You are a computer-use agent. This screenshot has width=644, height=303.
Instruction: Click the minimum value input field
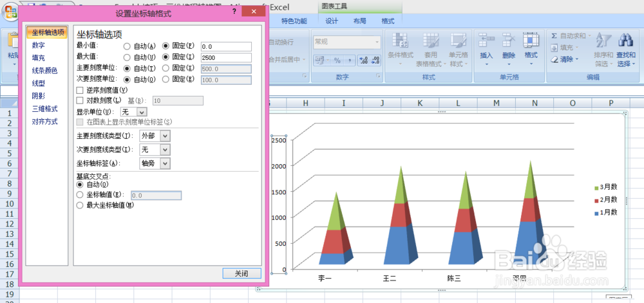click(226, 46)
